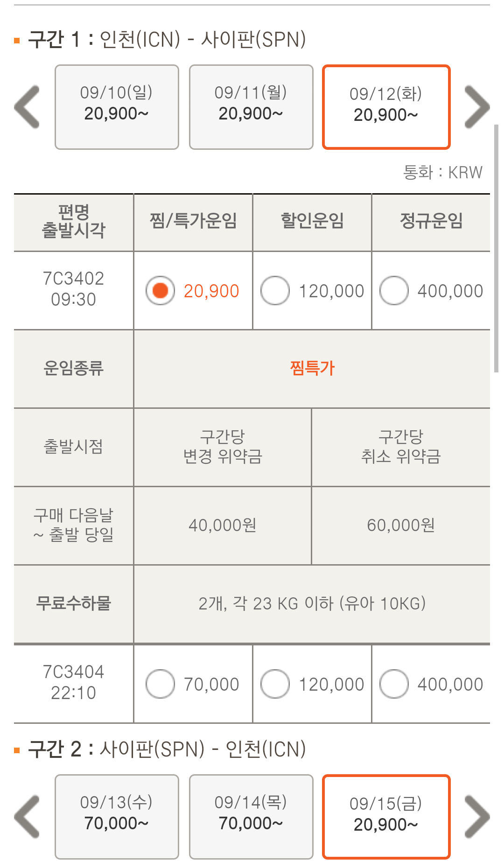Choose 09/15 (금) return date
The image size is (504, 861).
point(386,817)
